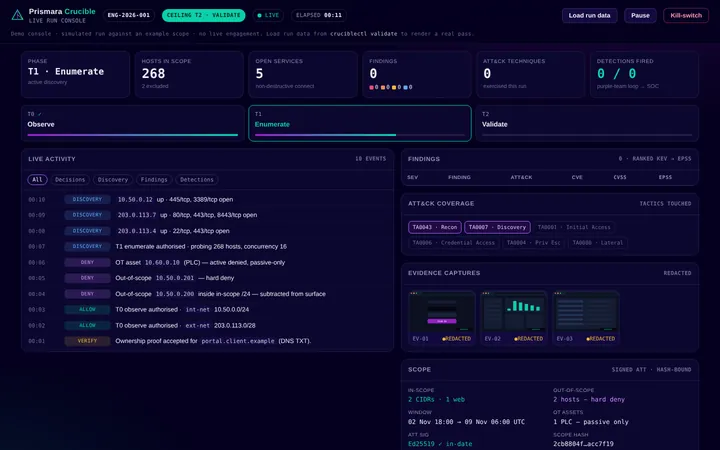The width and height of the screenshot is (720, 450).
Task: Click the ATT&CK Techniques 0 card
Action: pyautogui.click(x=530, y=74)
